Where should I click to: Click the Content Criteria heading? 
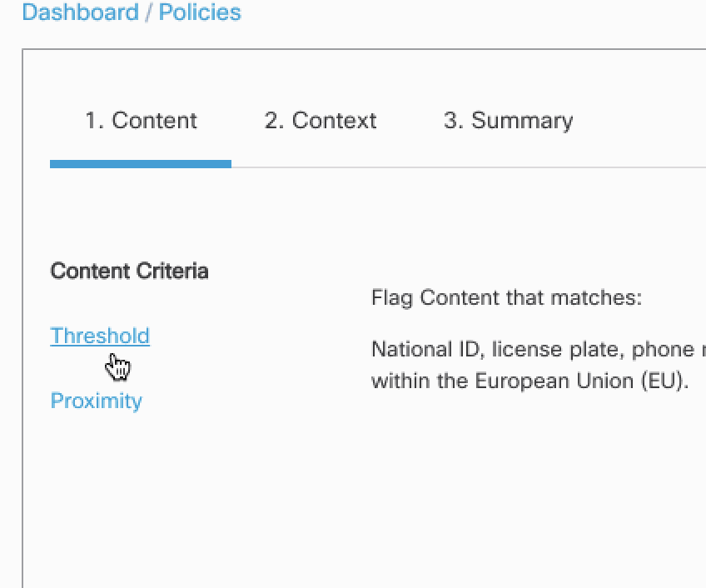coord(129,271)
